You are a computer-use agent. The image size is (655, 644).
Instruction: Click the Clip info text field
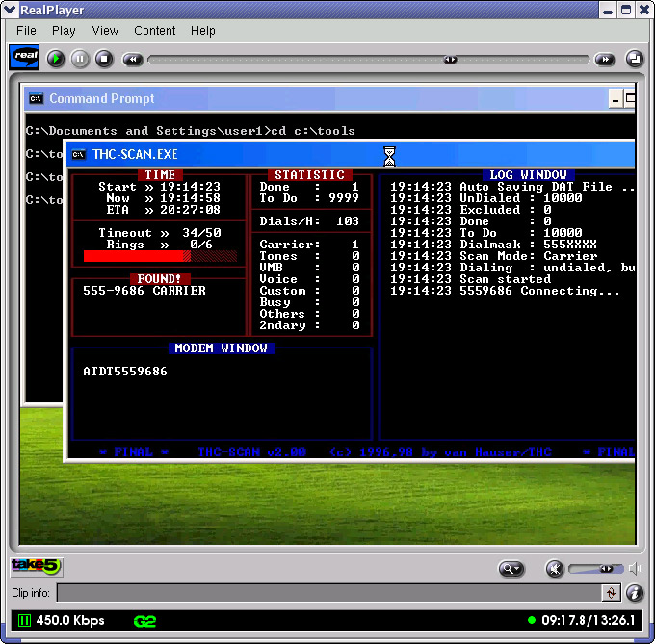(327, 593)
